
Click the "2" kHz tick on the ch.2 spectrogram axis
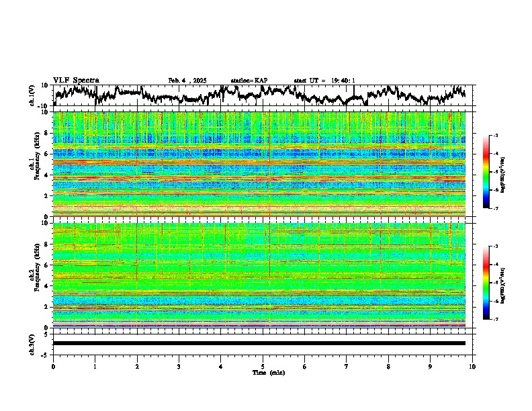tap(46, 307)
